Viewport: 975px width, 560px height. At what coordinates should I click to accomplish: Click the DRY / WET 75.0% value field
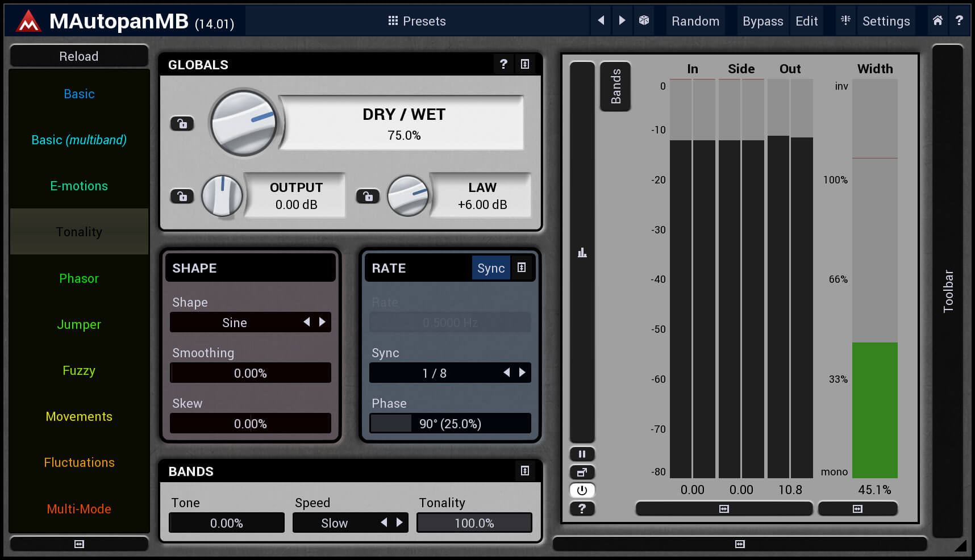click(404, 123)
